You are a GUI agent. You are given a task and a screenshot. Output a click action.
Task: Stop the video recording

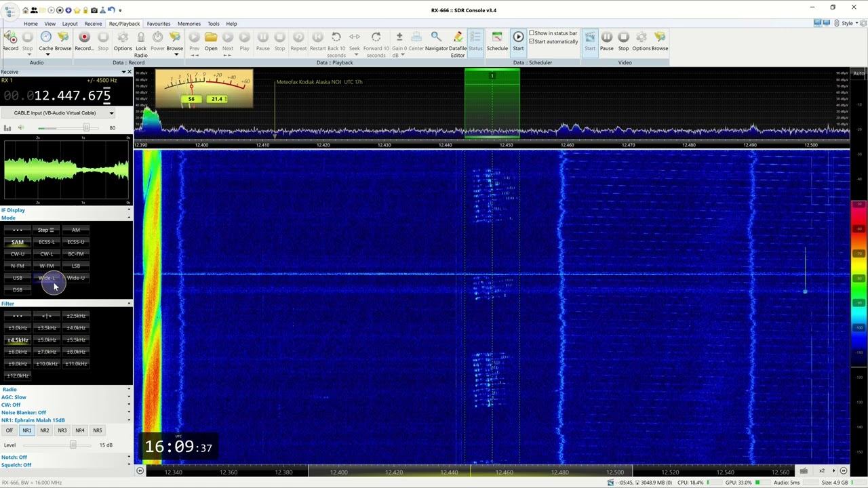coord(623,41)
